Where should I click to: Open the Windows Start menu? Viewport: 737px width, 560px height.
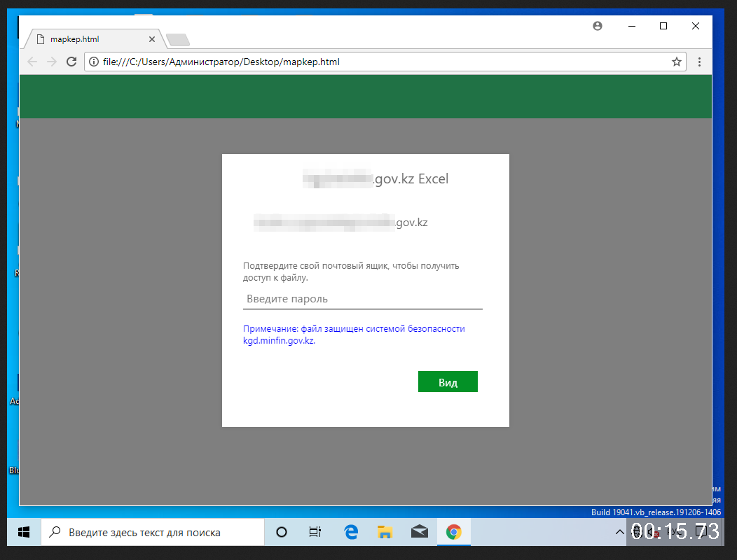[x=24, y=532]
